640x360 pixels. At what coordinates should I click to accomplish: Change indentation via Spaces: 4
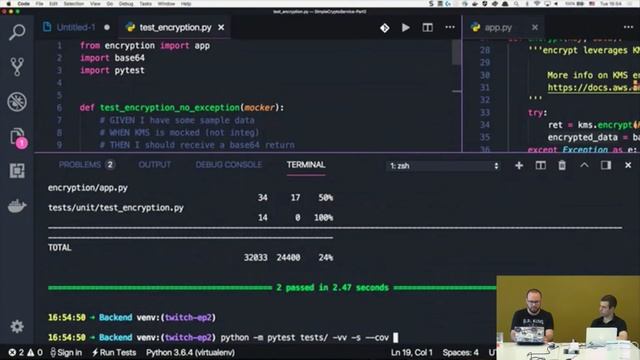460,352
